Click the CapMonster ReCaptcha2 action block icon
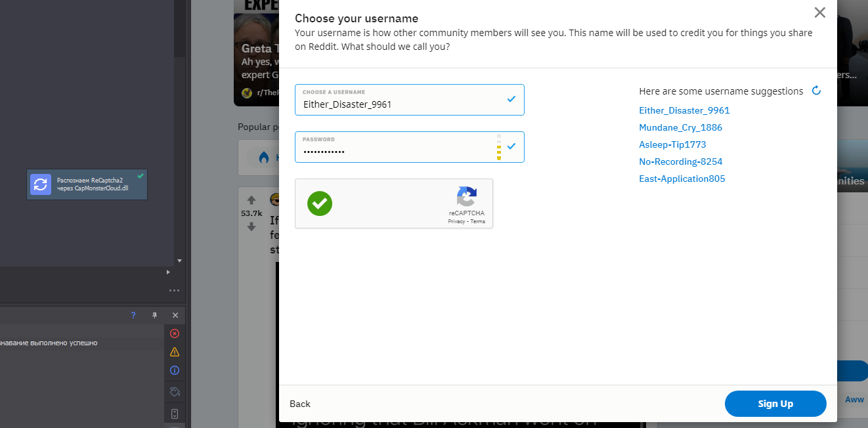The height and width of the screenshot is (428, 868). [x=41, y=184]
